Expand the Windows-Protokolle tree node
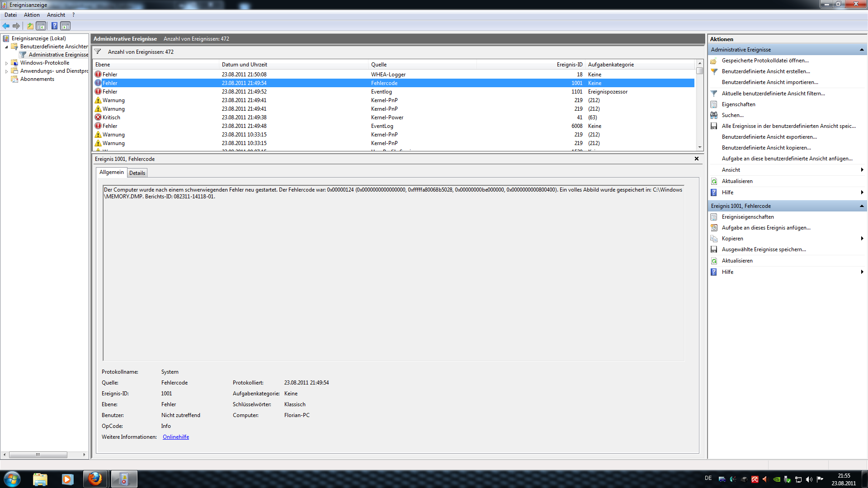Screen dimensions: 868x488 pos(6,63)
